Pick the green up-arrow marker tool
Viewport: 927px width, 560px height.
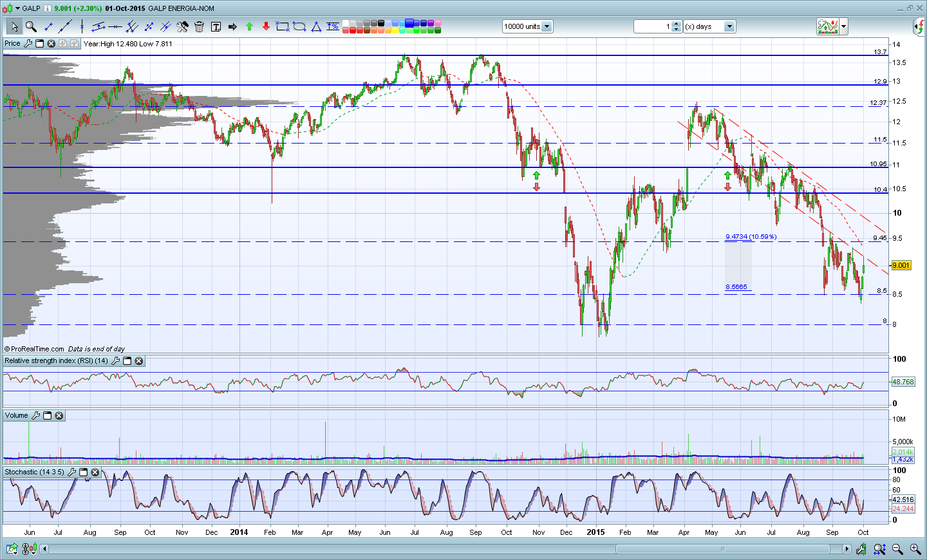249,26
